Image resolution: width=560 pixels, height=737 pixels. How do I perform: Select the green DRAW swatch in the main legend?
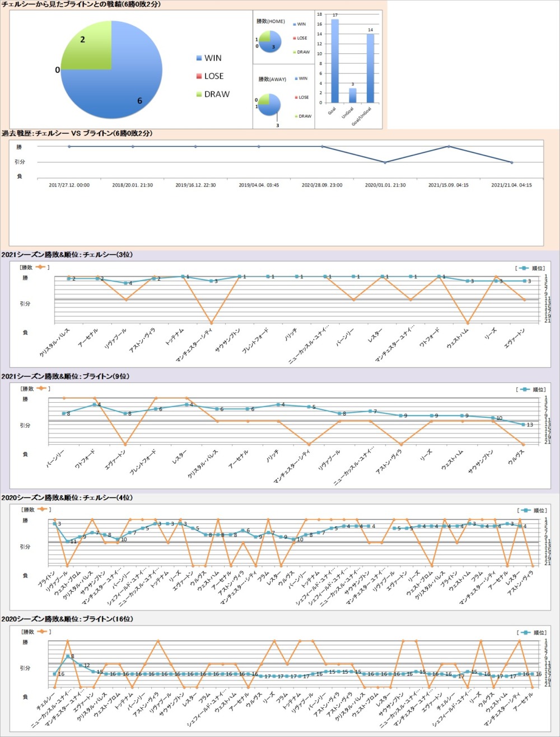(199, 94)
